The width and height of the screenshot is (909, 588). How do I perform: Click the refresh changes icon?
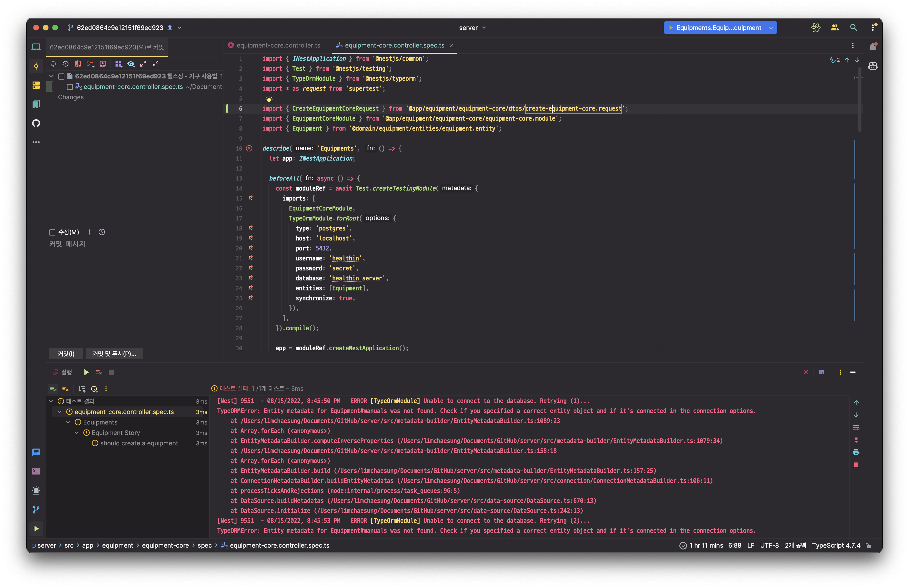point(53,64)
